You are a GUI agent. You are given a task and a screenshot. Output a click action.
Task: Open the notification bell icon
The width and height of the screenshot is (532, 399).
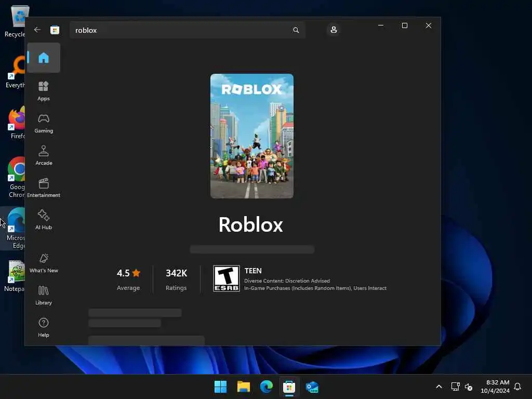[x=517, y=387]
